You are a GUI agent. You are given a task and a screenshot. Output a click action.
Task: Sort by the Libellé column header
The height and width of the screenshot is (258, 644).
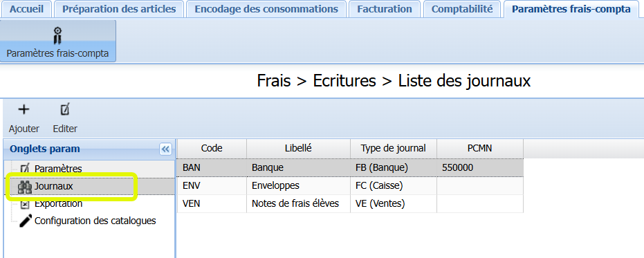coord(298,149)
